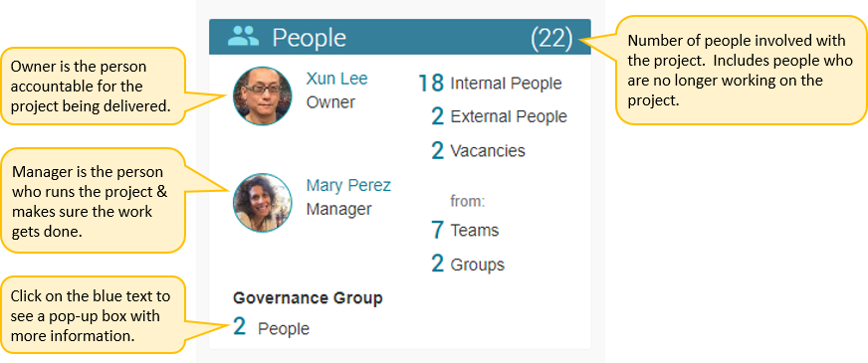Screen dimensions: 868x363
Task: Click the (22) total people count
Action: point(551,38)
